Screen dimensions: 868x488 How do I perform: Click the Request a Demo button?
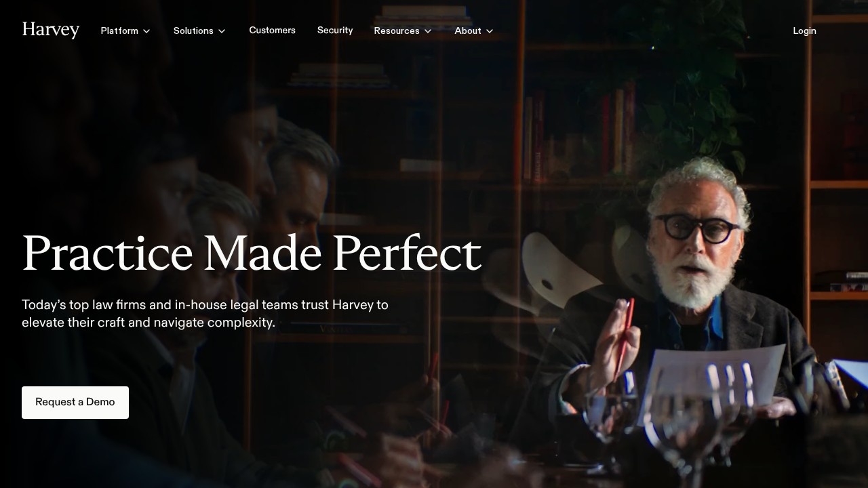pos(75,403)
